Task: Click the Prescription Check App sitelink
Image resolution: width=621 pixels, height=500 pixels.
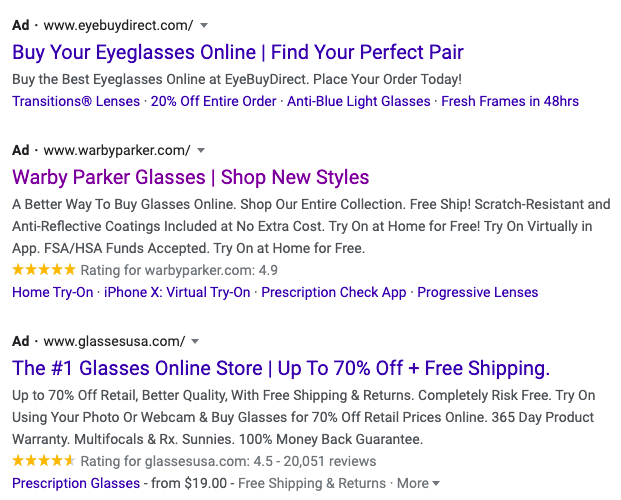Action: point(334,292)
